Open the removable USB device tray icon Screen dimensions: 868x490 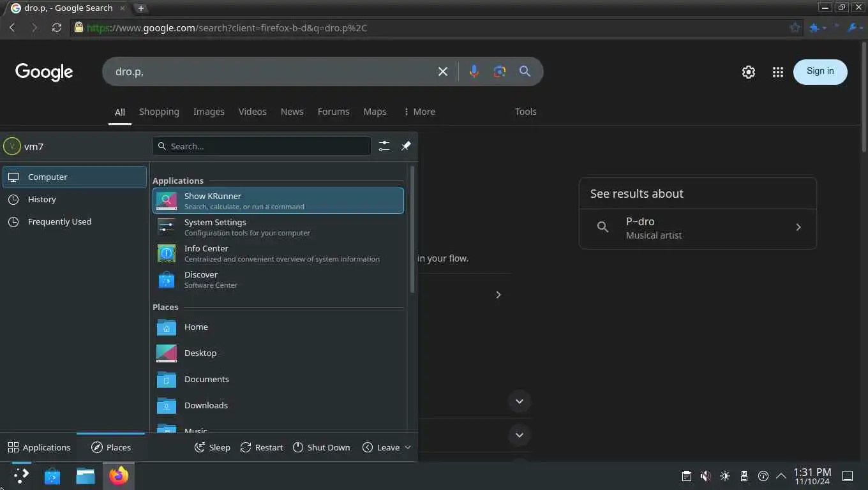coord(744,476)
